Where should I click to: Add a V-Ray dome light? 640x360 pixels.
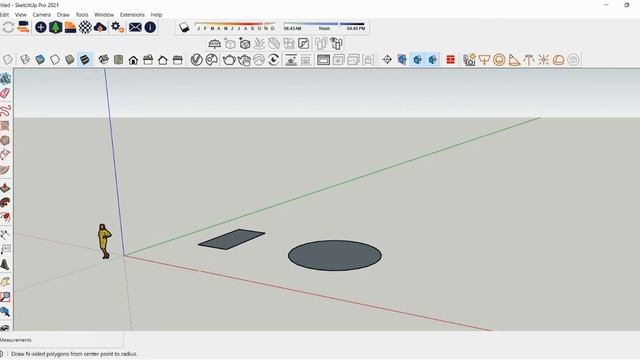point(558,60)
